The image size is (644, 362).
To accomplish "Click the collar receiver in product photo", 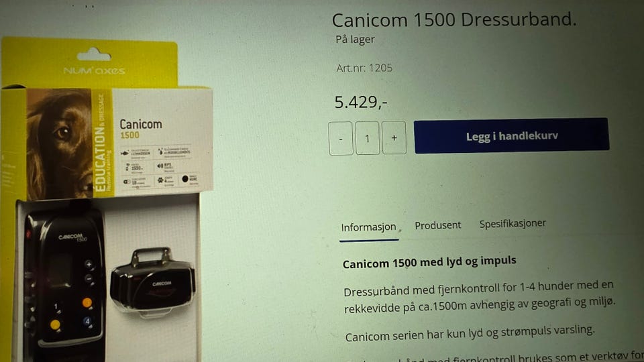I will (153, 281).
